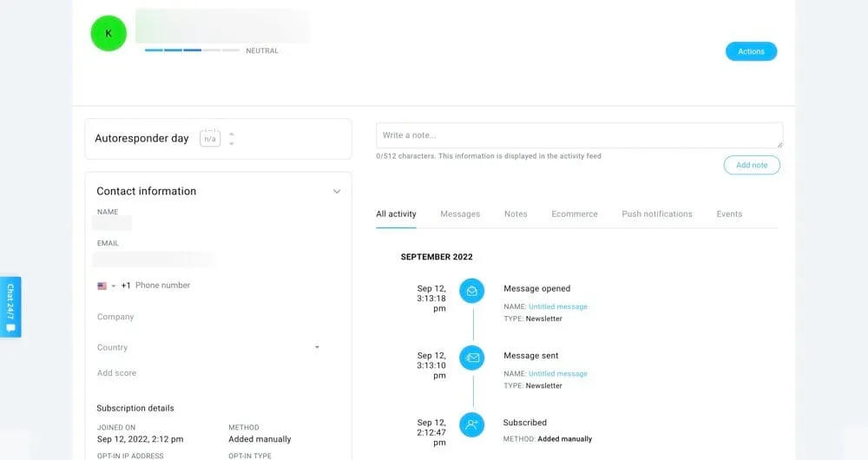
Task: Click the Write a note text area
Action: point(579,135)
